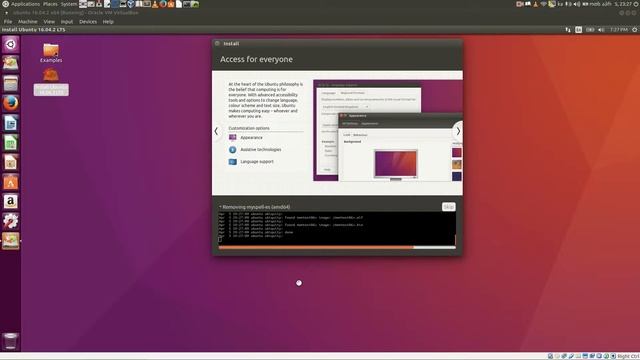The height and width of the screenshot is (360, 640).
Task: Click the Skip button in installer
Action: pos(449,207)
